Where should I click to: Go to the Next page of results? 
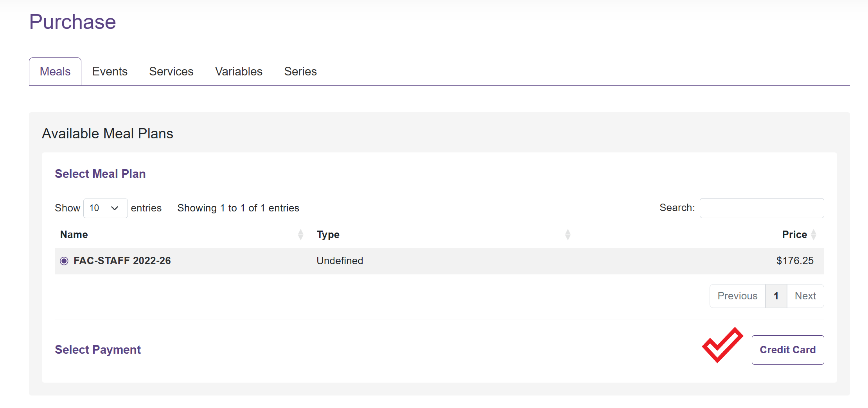click(x=805, y=296)
